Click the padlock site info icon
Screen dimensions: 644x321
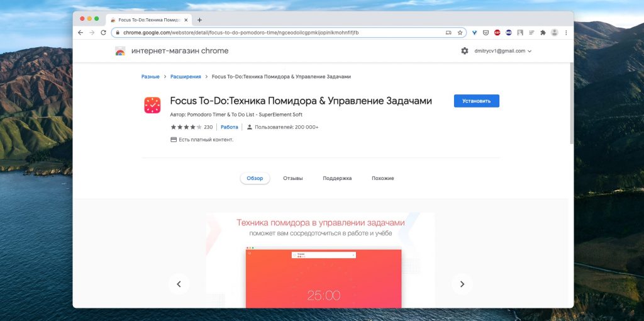point(118,33)
